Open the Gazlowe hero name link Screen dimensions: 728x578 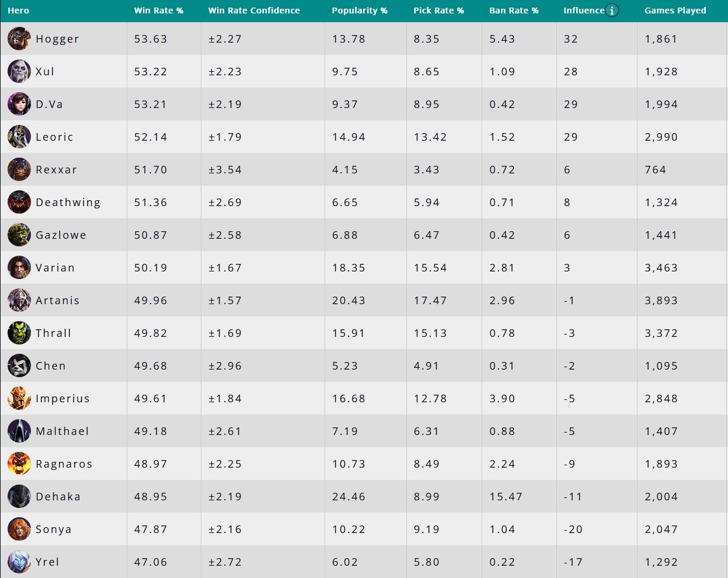click(61, 235)
